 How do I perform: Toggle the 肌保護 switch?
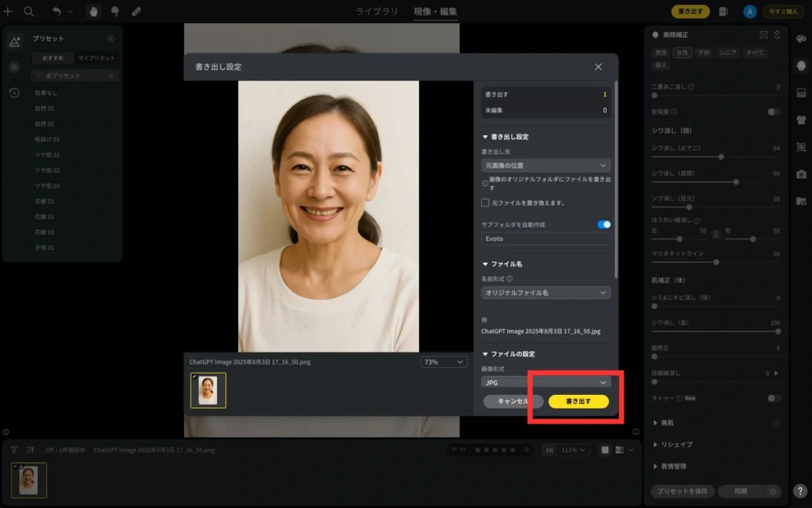point(773,112)
